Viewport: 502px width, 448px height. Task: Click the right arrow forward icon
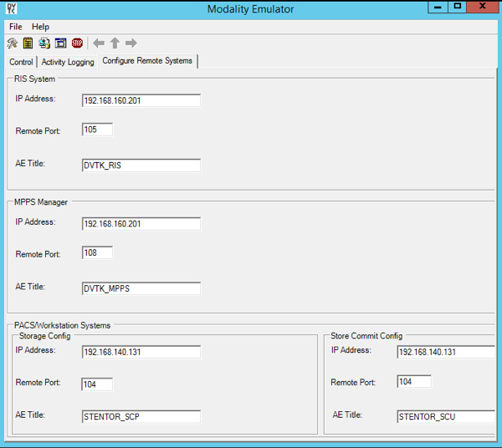[131, 43]
